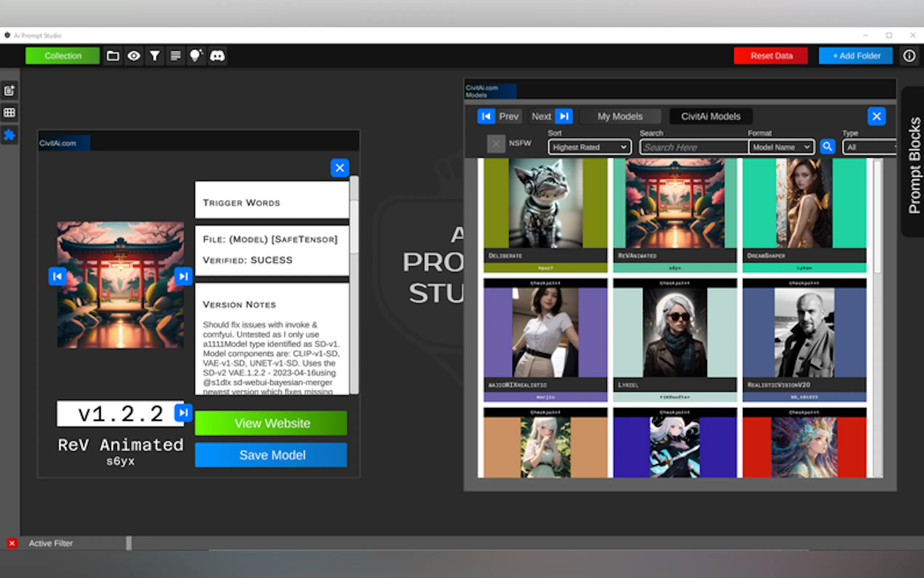The height and width of the screenshot is (578, 924).
Task: Remove Active Filter with red X
Action: pyautogui.click(x=12, y=543)
